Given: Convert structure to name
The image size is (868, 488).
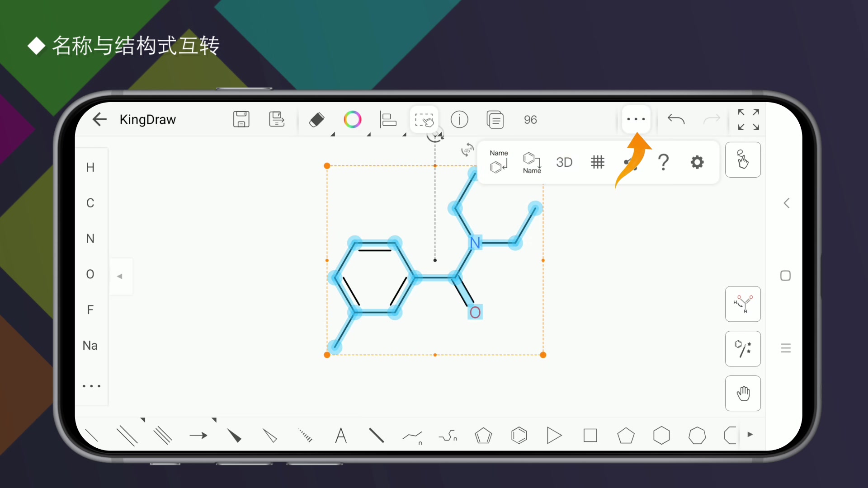Looking at the screenshot, I should tap(532, 162).
